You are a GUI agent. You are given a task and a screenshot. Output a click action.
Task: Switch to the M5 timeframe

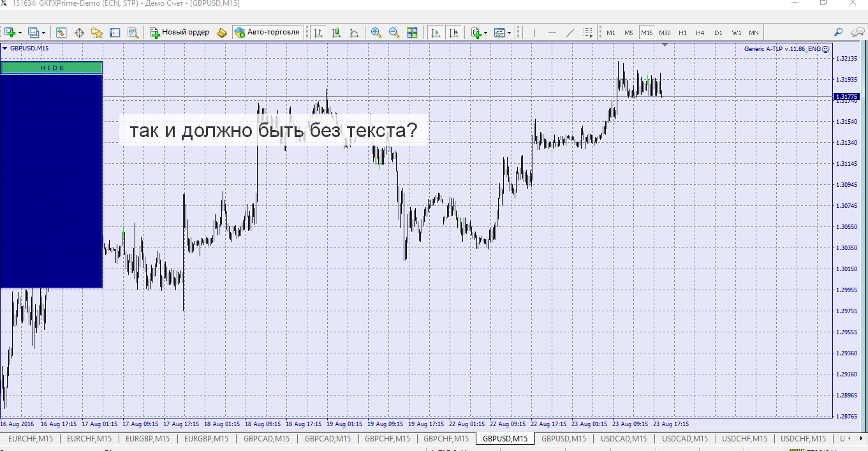click(629, 32)
